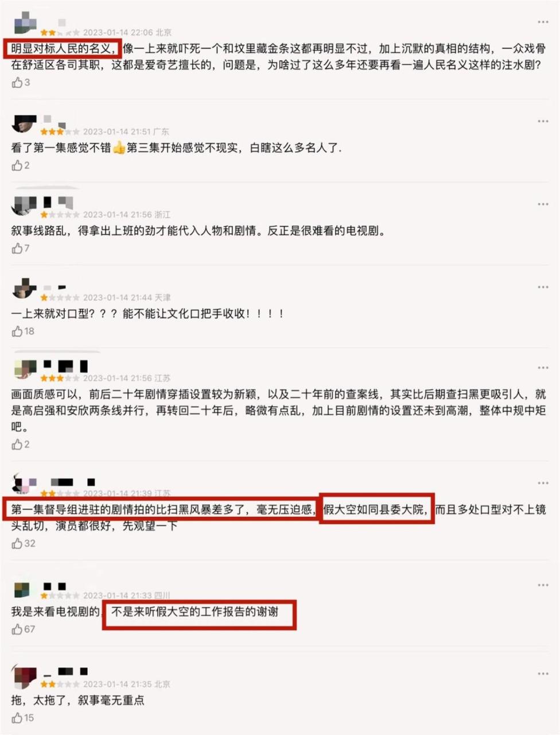
Task: Open the Guangdong reviewer's avatar
Action: tap(25, 124)
